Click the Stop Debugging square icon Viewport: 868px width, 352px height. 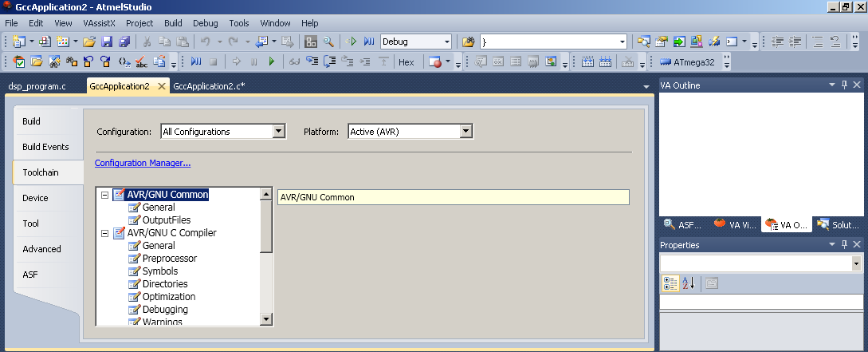click(213, 61)
